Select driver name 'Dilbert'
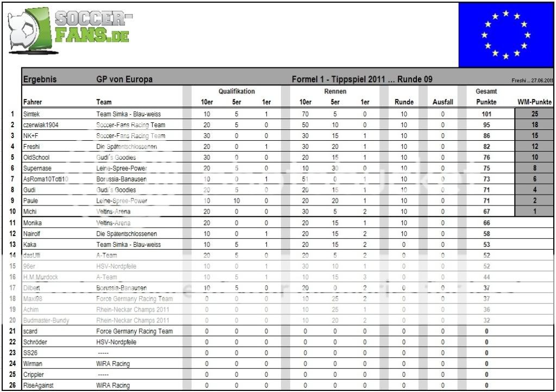556x392 pixels. [32, 288]
